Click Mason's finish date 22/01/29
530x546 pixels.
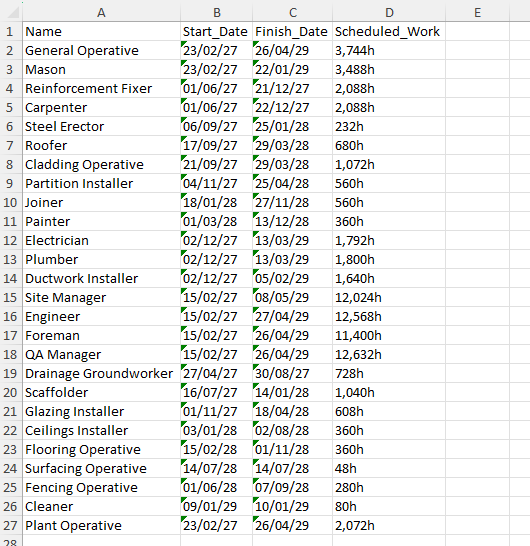pyautogui.click(x=293, y=69)
